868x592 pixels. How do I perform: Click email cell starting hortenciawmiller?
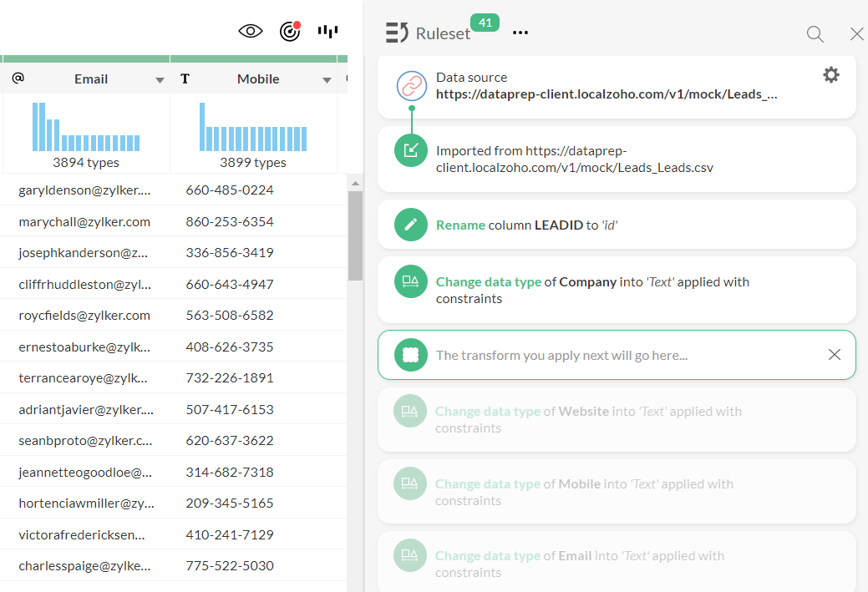pyautogui.click(x=86, y=503)
